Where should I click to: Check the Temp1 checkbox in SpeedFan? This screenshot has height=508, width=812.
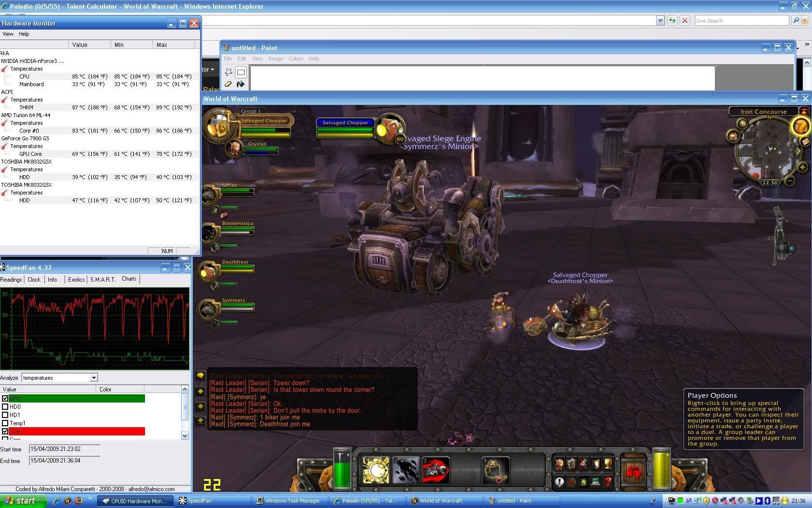click(x=5, y=423)
